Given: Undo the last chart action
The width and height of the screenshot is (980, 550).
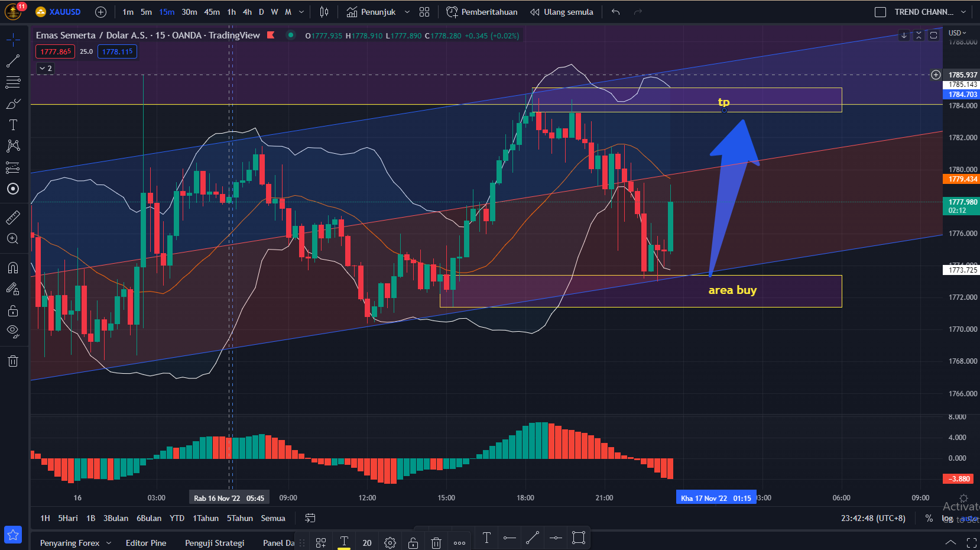Looking at the screenshot, I should click(616, 12).
